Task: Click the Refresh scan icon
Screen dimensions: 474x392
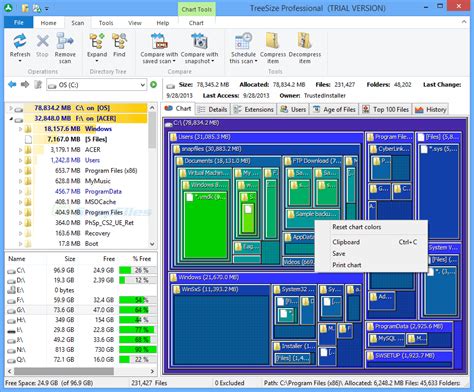Action: pos(20,41)
